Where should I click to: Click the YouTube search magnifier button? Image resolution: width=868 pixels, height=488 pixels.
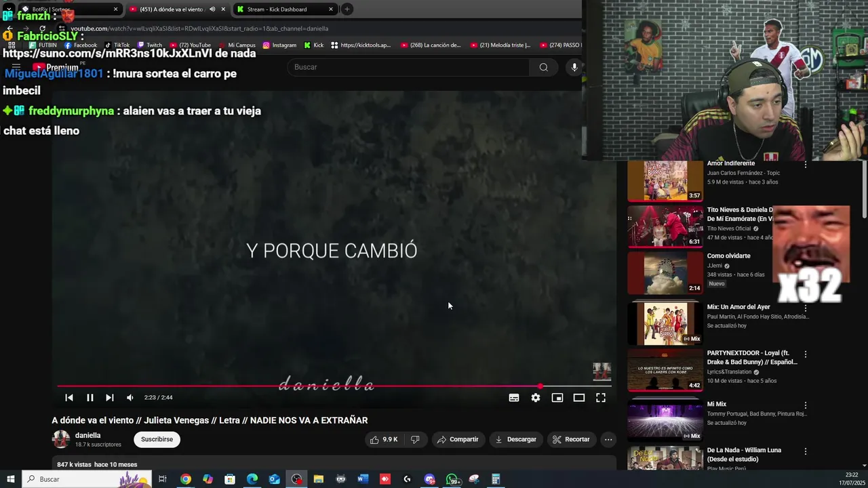click(543, 67)
